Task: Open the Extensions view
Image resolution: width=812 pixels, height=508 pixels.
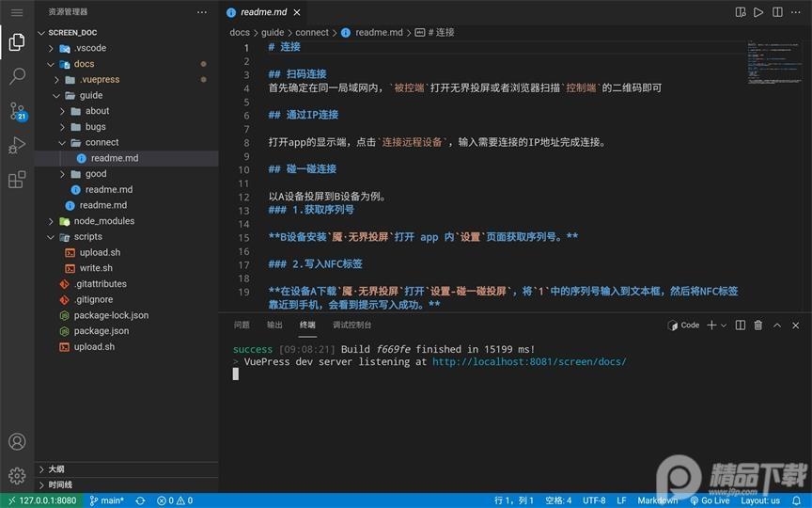Action: coord(17,180)
